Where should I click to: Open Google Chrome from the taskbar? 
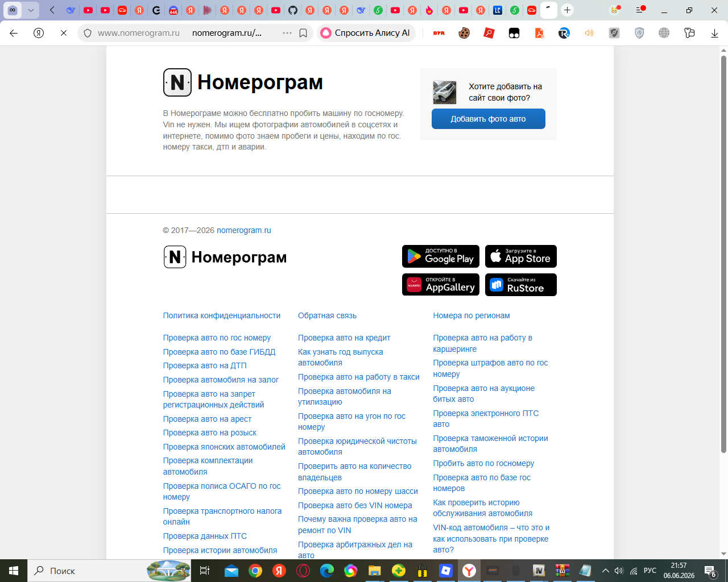coord(255,571)
